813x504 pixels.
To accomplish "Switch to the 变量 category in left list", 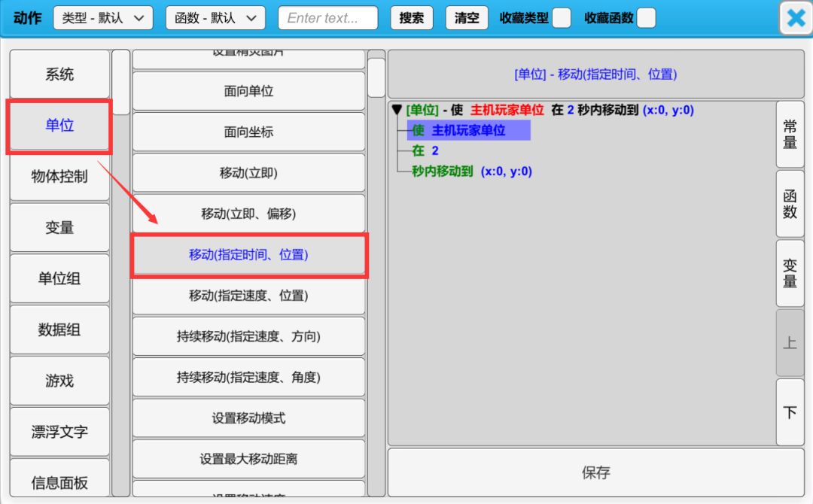I will [59, 227].
